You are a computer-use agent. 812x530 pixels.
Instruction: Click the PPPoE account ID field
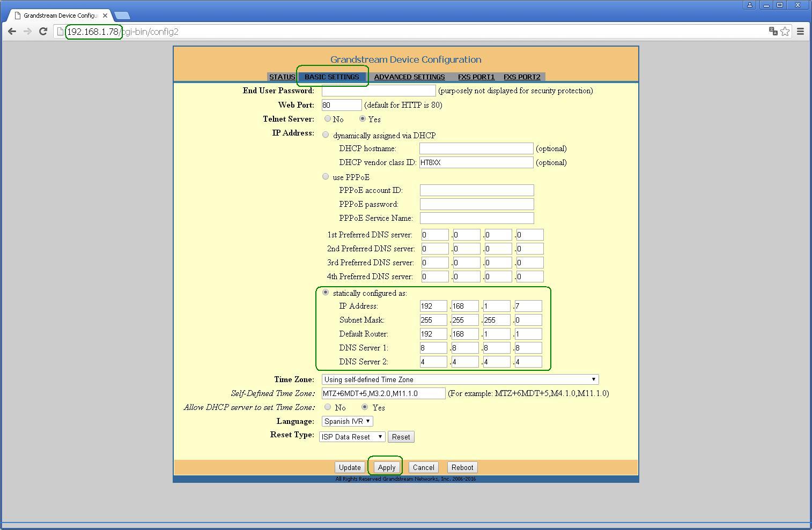pyautogui.click(x=477, y=190)
